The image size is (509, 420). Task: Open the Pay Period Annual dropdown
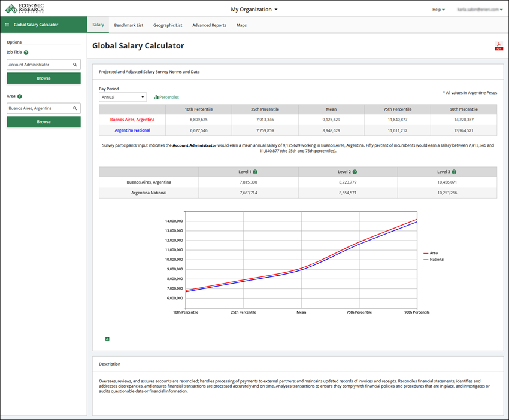click(x=123, y=97)
